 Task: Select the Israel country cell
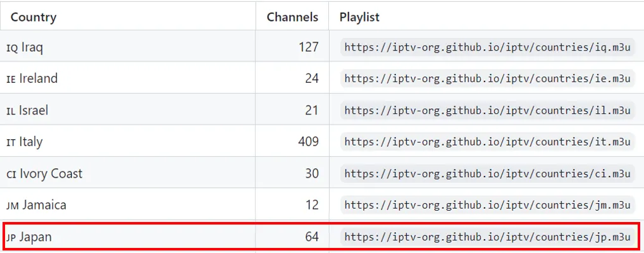click(128, 110)
